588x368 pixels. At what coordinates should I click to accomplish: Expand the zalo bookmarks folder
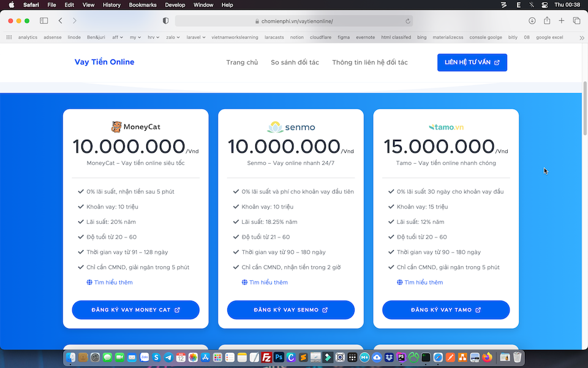coord(173,37)
